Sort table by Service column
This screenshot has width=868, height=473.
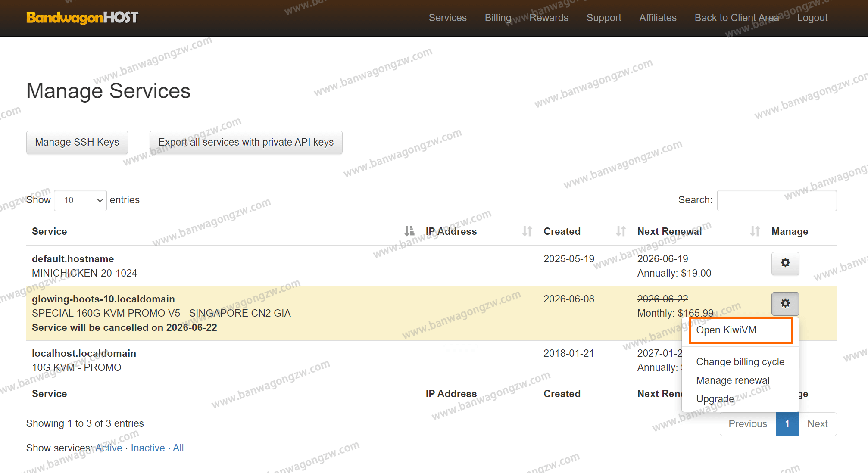point(409,231)
